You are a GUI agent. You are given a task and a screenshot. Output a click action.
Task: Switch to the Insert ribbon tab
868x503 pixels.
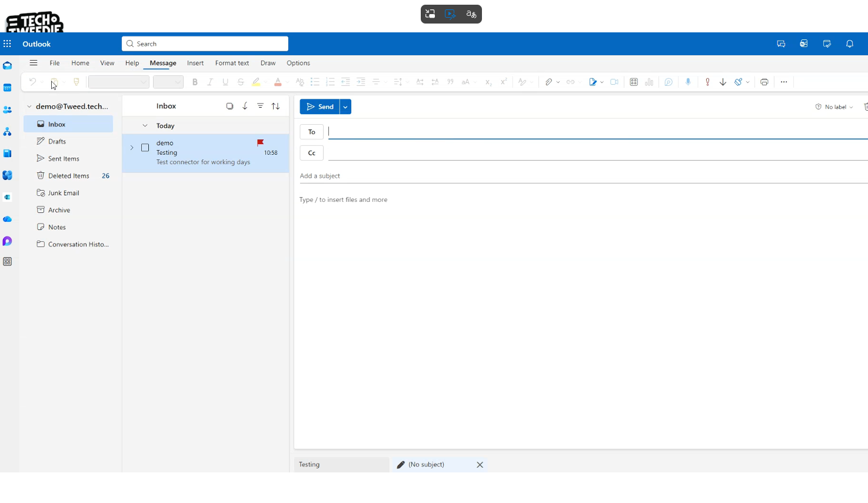(195, 63)
